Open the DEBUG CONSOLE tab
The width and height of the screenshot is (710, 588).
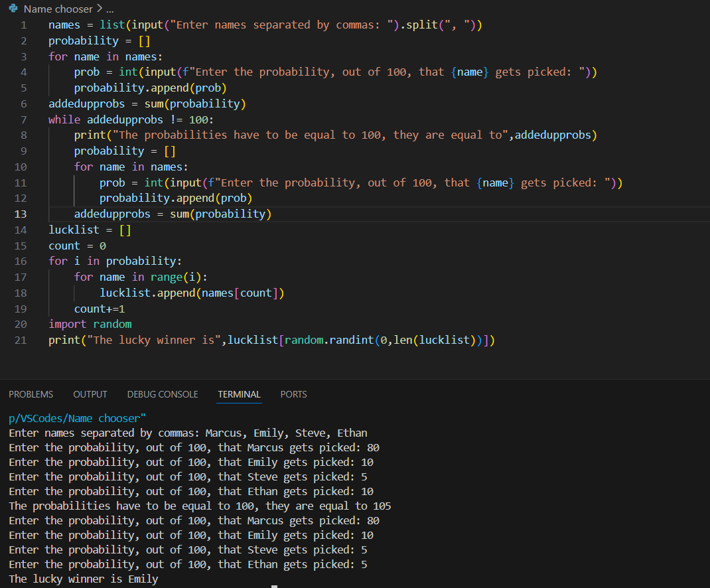click(163, 394)
